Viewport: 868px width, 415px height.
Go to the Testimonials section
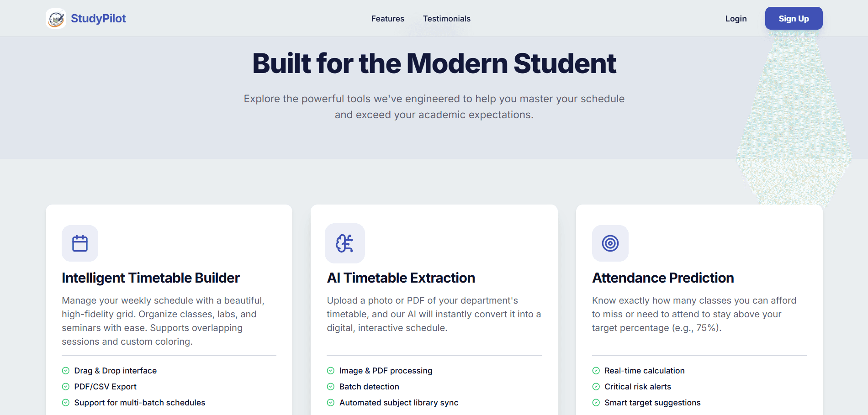[x=446, y=19]
